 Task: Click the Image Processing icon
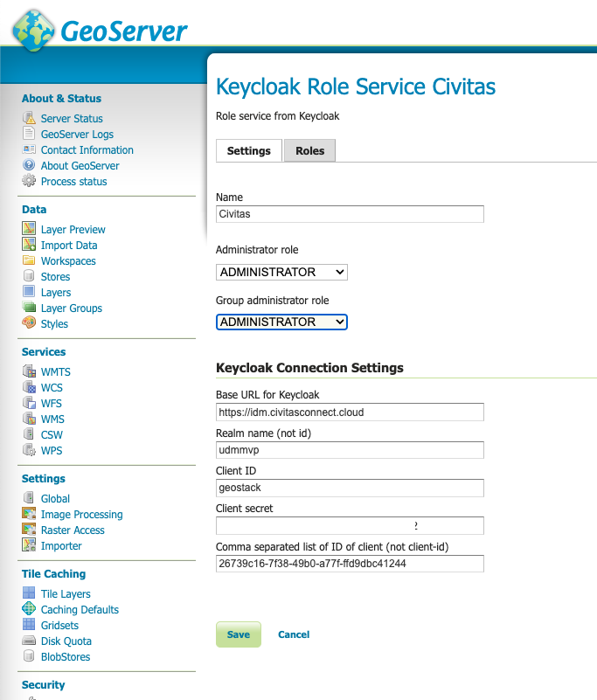29,513
